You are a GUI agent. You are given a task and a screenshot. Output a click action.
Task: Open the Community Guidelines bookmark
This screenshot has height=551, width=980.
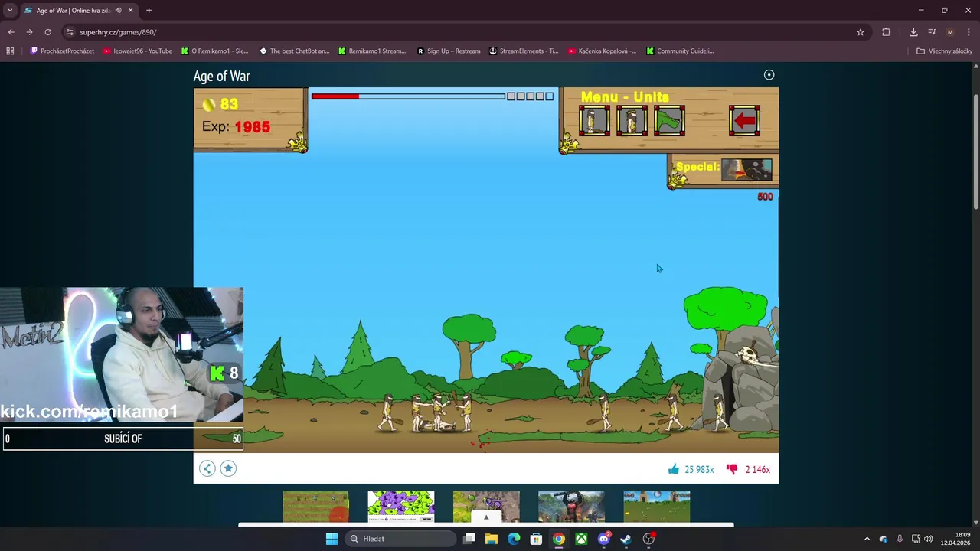click(x=680, y=51)
